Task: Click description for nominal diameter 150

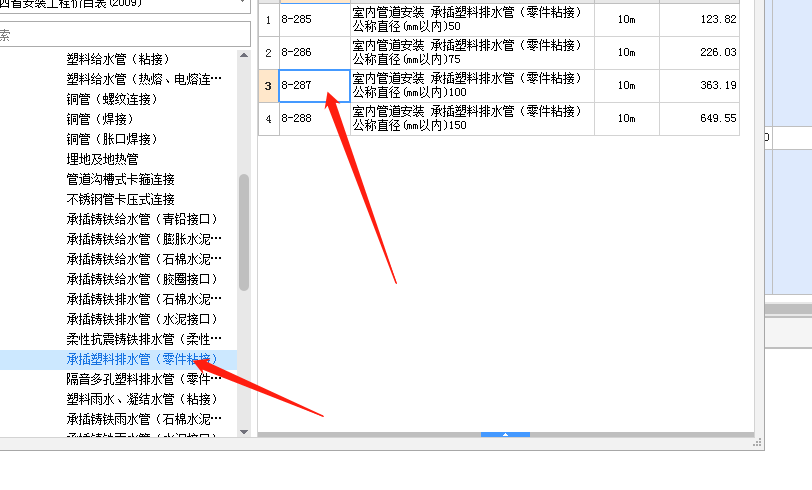Action: click(472, 119)
